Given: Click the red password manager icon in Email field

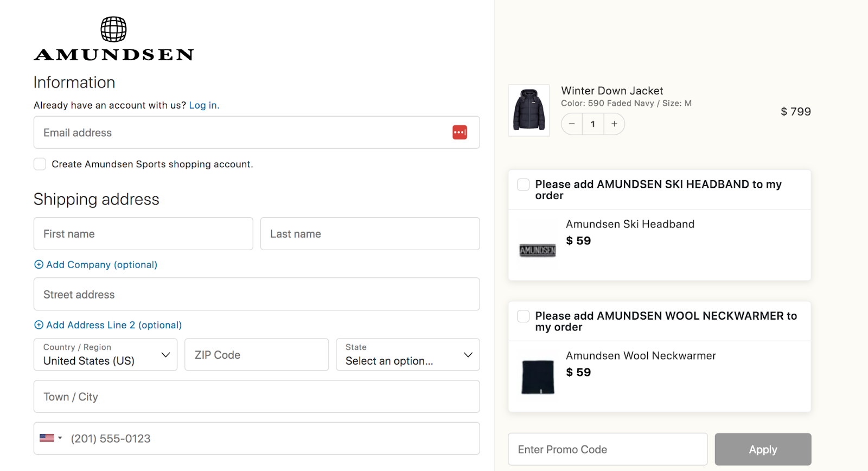Looking at the screenshot, I should (x=459, y=132).
